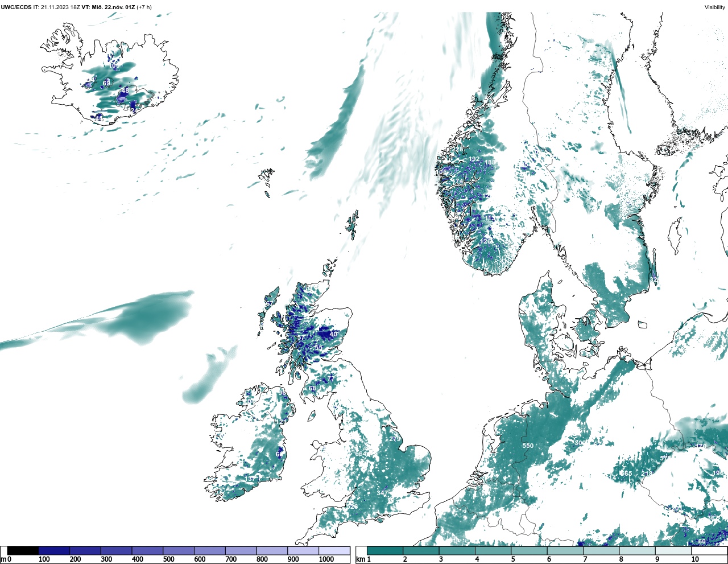The image size is (728, 564).
Task: Select the '500' tick on metres scale
Action: coord(168,559)
